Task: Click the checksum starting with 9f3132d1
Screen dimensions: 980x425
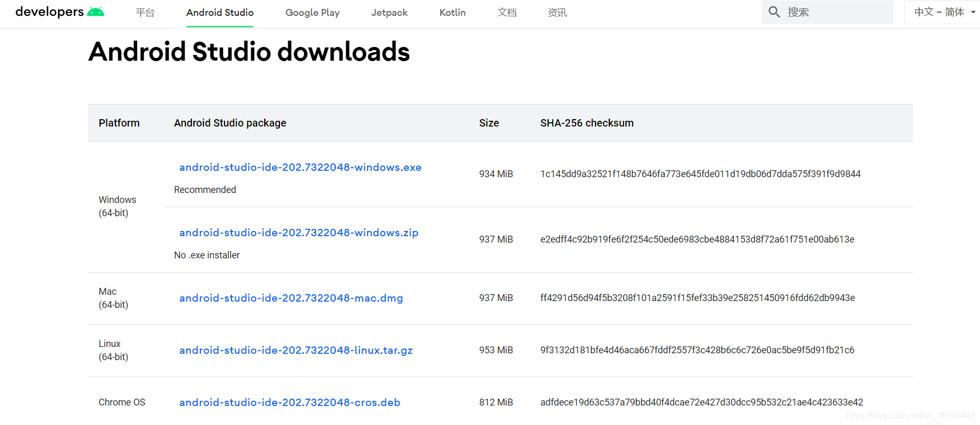Action: pyautogui.click(x=697, y=350)
